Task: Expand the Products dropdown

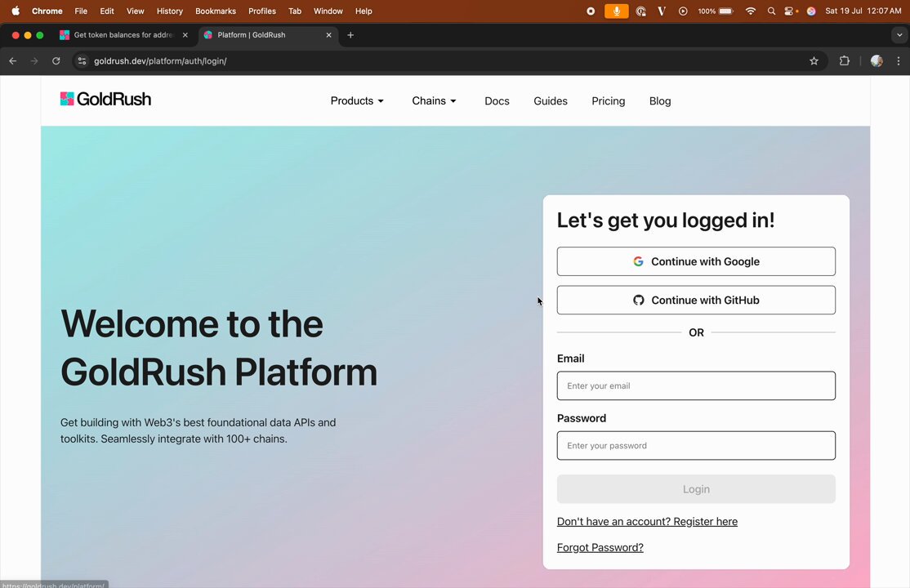Action: [x=357, y=101]
